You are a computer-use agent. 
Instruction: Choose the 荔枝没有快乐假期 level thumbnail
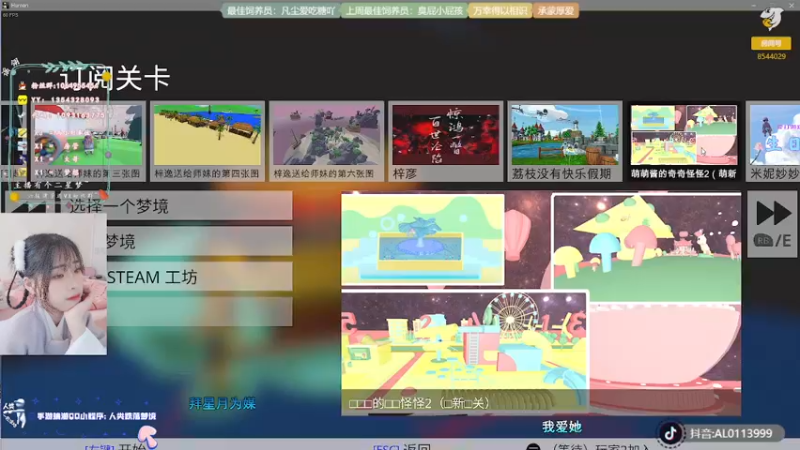[x=565, y=141]
